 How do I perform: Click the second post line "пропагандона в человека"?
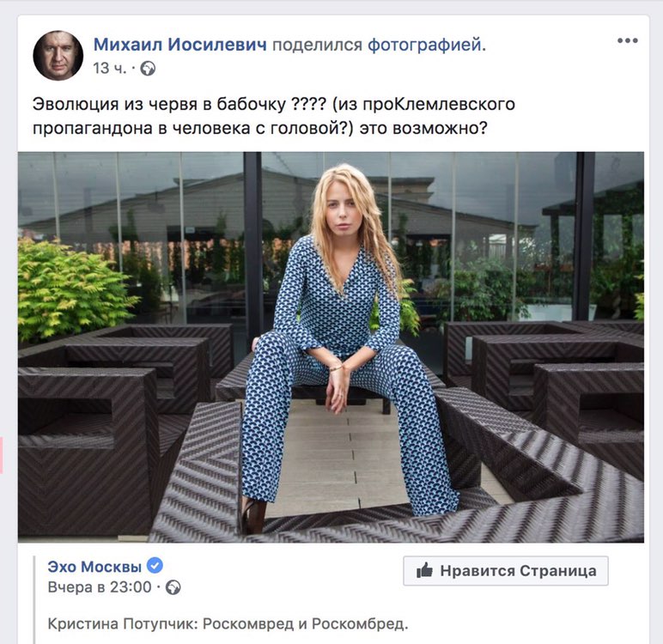pyautogui.click(x=260, y=128)
